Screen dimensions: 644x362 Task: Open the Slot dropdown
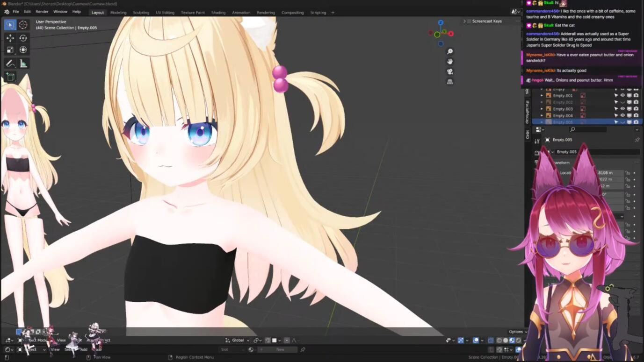[232, 349]
